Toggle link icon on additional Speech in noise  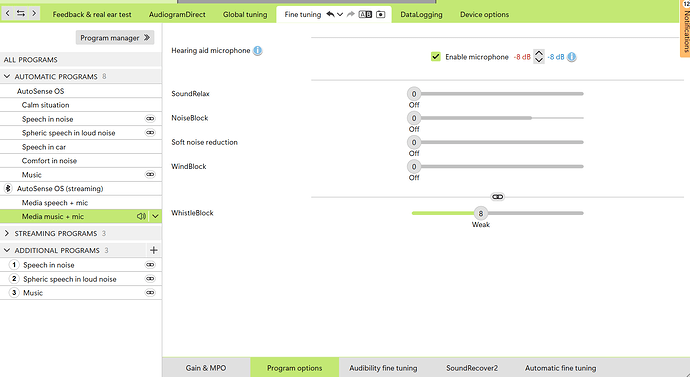(150, 265)
